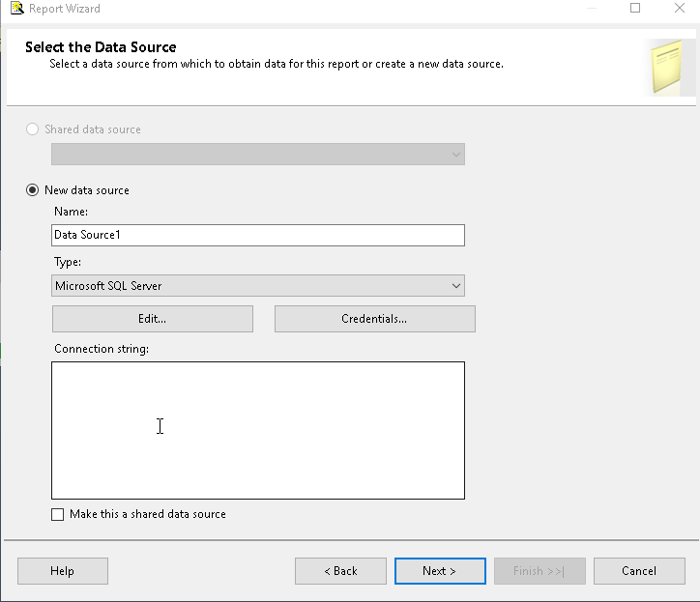
Task: Proceed with the Next > button
Action: coord(439,571)
